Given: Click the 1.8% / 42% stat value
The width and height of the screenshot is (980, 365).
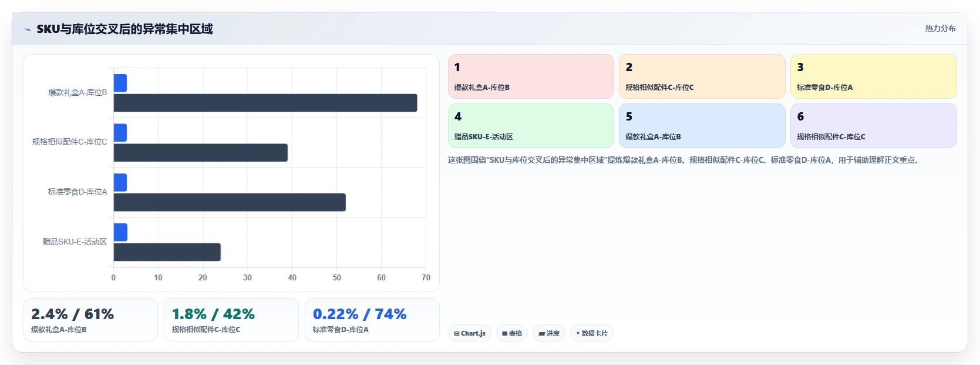Looking at the screenshot, I should (213, 314).
